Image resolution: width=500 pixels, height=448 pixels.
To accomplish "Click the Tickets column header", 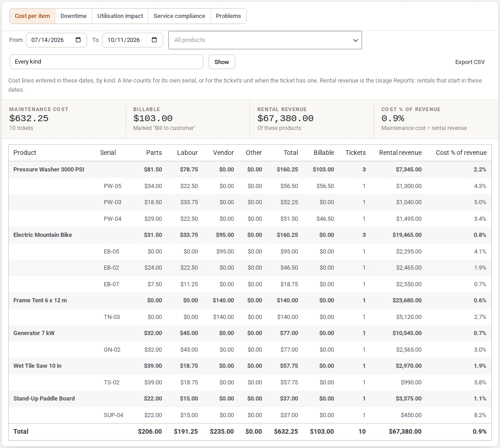I will click(x=356, y=153).
